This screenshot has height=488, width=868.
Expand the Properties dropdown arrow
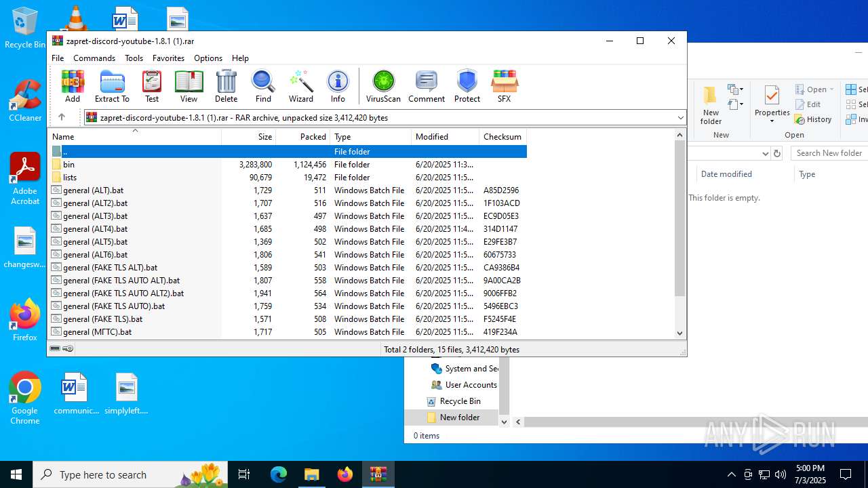point(772,122)
